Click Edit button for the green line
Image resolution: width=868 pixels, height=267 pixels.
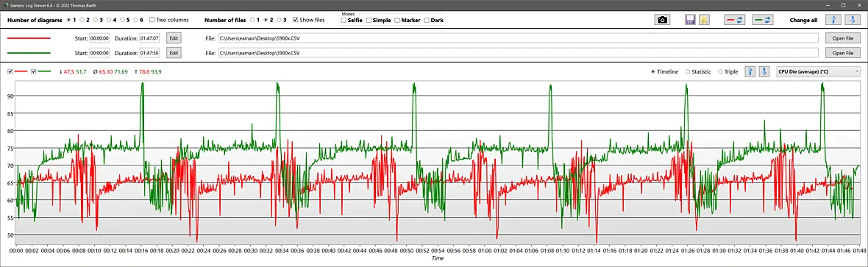(x=174, y=53)
